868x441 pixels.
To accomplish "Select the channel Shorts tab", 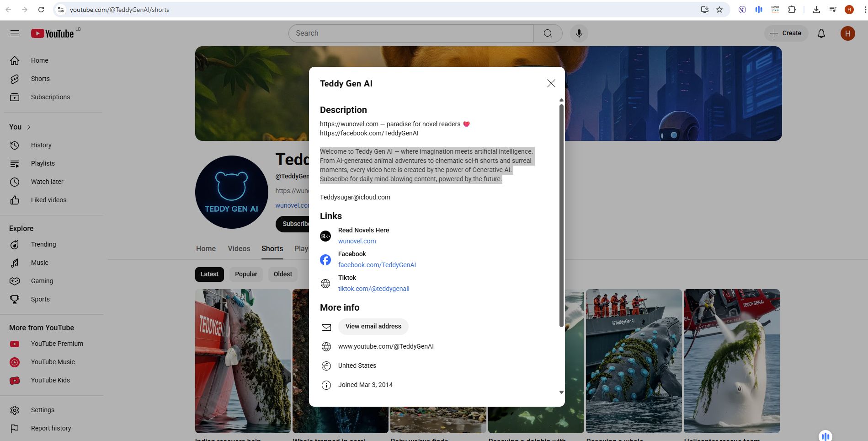I will click(x=272, y=248).
